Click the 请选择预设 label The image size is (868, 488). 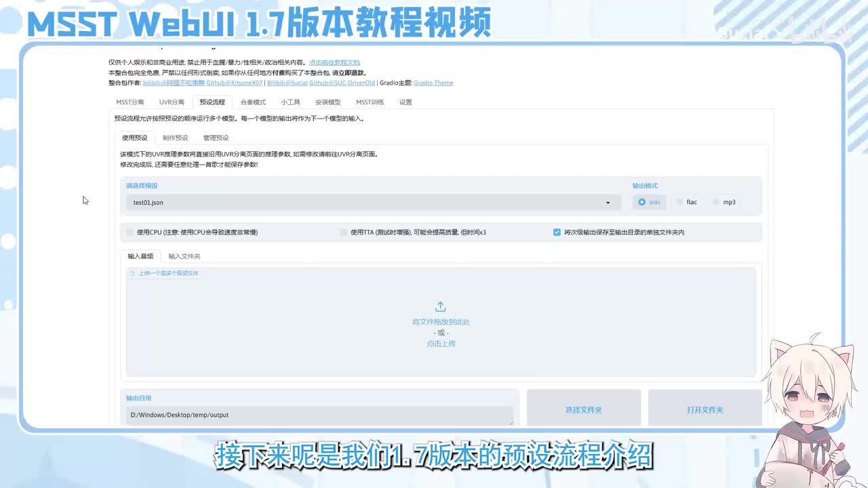coord(142,186)
